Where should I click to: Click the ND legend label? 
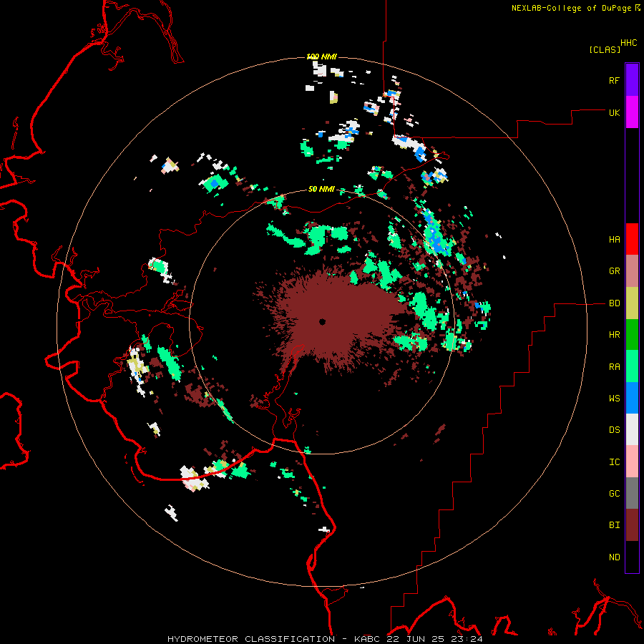[614, 557]
